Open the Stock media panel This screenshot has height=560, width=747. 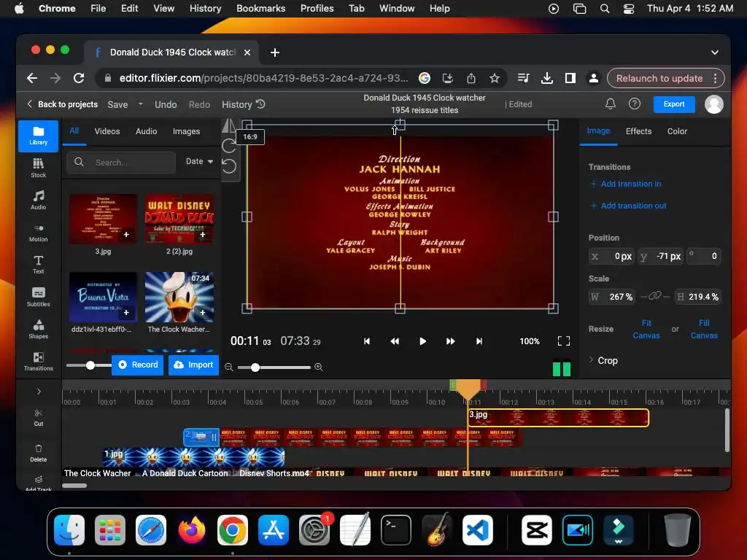point(38,168)
